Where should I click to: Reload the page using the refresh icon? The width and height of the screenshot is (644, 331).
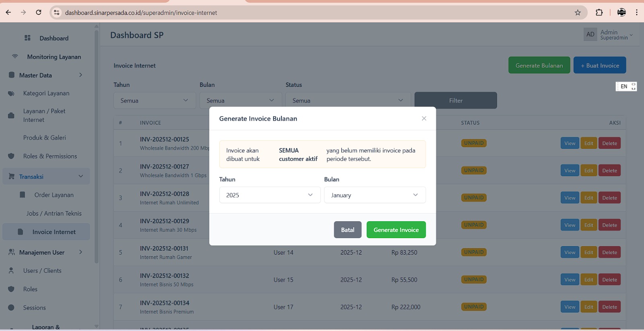pyautogui.click(x=39, y=12)
